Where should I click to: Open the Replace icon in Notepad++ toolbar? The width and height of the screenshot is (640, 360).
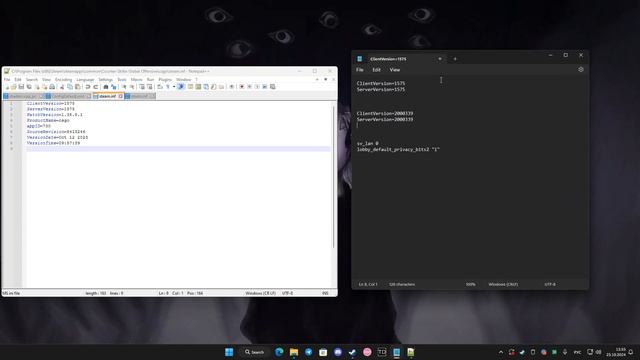(x=113, y=87)
